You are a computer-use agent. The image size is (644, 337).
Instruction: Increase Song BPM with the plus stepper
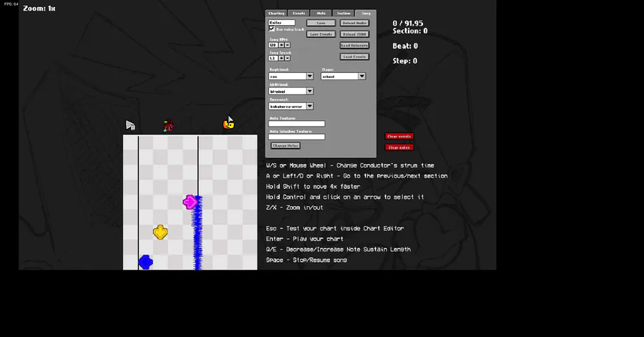tap(281, 45)
